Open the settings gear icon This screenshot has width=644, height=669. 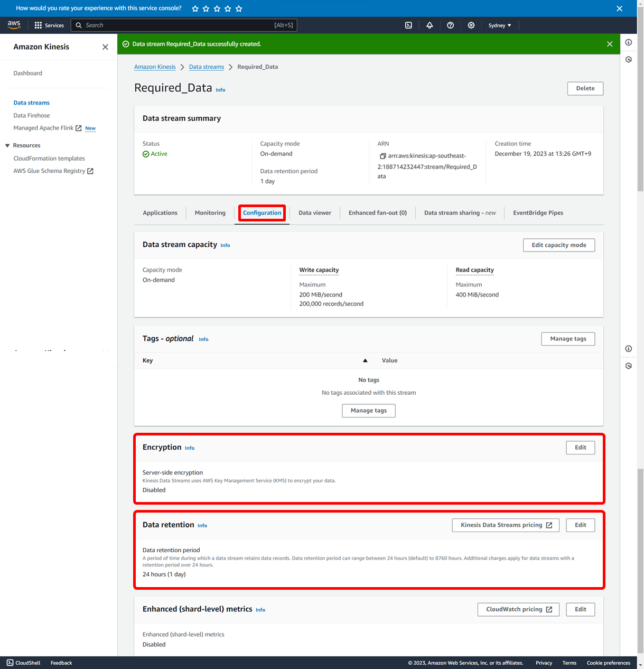tap(471, 25)
